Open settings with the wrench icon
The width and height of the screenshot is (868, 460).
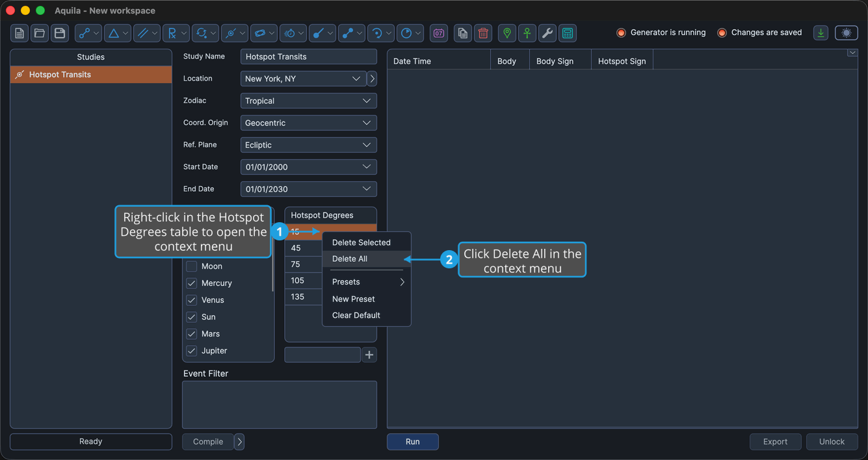click(x=547, y=33)
